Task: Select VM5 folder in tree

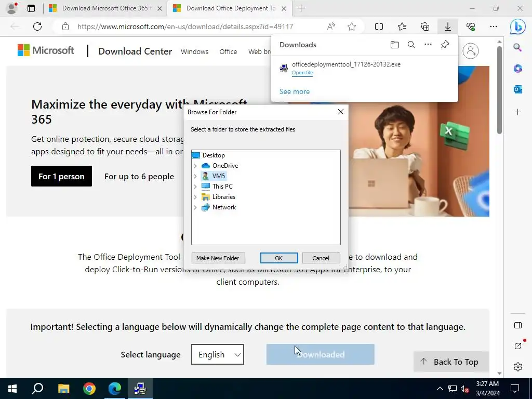Action: tap(219, 176)
